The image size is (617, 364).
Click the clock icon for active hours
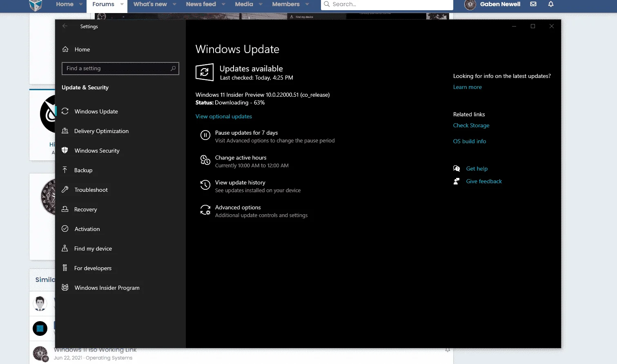pyautogui.click(x=205, y=160)
